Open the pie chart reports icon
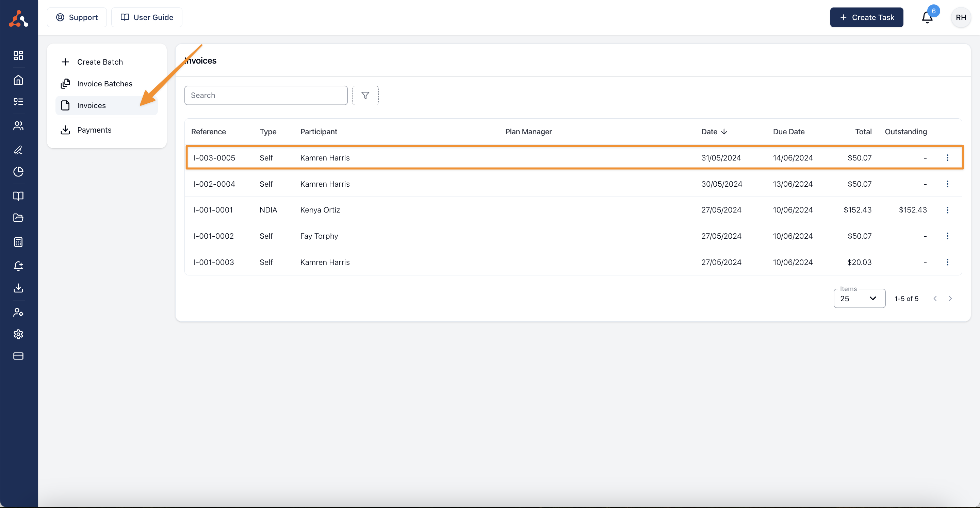This screenshot has width=980, height=508. [18, 172]
